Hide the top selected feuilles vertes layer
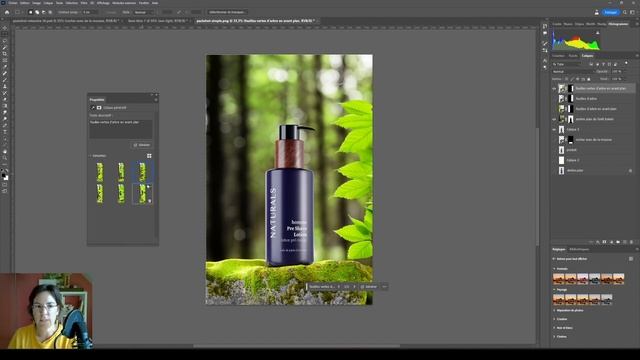Image resolution: width=640 pixels, height=360 pixels. (x=554, y=88)
